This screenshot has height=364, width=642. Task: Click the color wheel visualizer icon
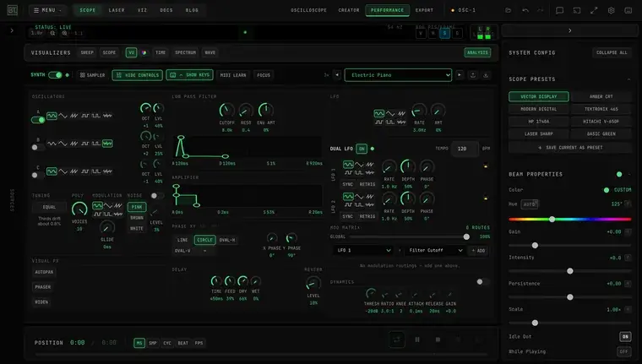pyautogui.click(x=144, y=52)
